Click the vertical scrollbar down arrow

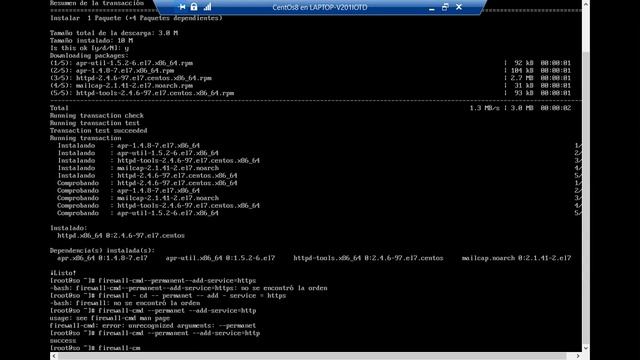[x=586, y=348]
